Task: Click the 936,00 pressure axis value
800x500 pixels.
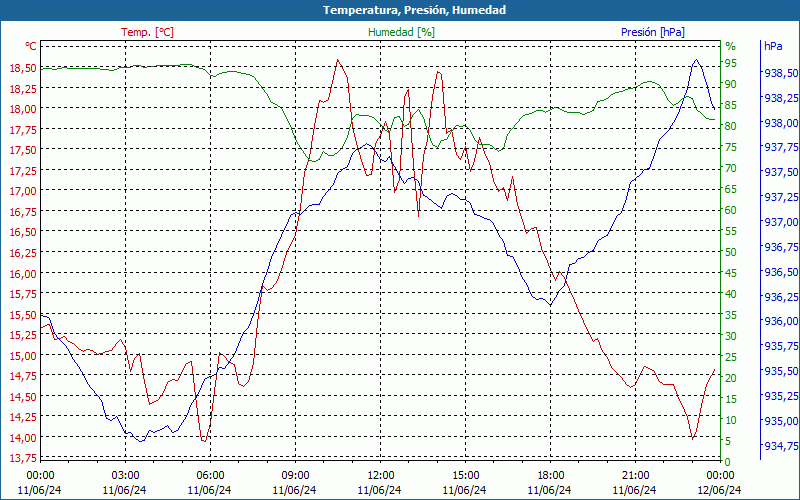Action: coord(781,321)
